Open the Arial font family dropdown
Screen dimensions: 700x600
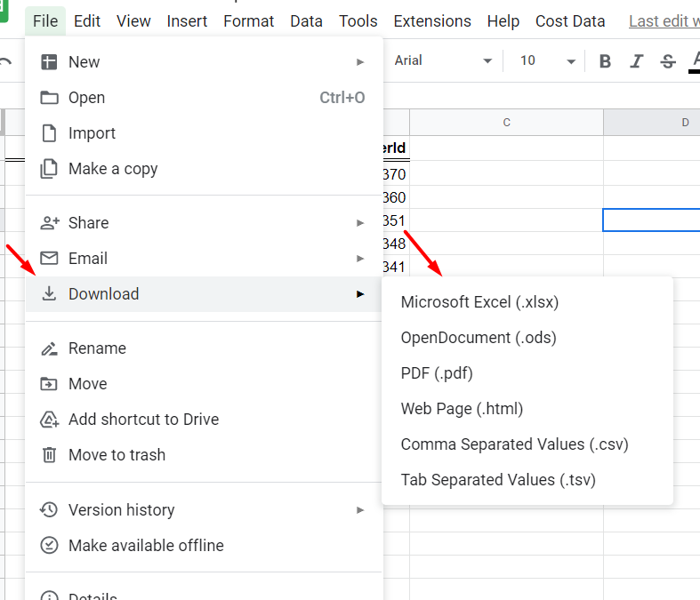(x=442, y=60)
